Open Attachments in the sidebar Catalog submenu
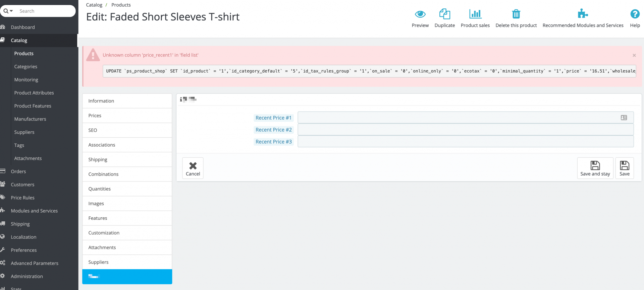The width and height of the screenshot is (644, 290). [x=28, y=158]
